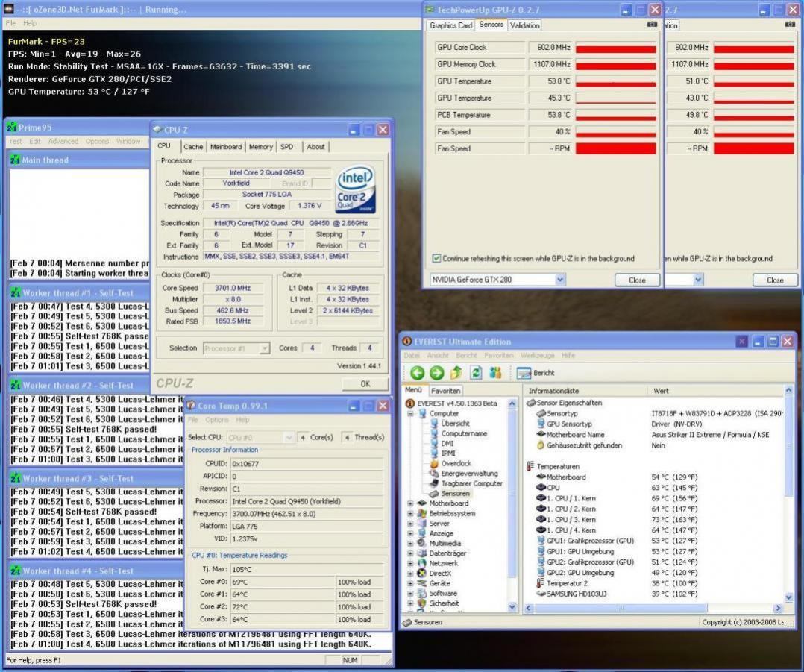
Task: Click the Sensor Eigenschaften list entry icon
Action: pos(531,403)
